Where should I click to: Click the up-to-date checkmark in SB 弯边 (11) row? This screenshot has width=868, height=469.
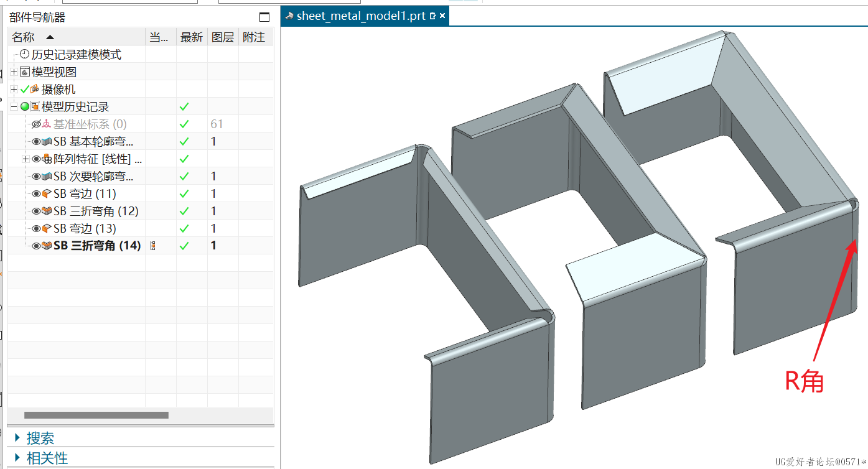(184, 194)
